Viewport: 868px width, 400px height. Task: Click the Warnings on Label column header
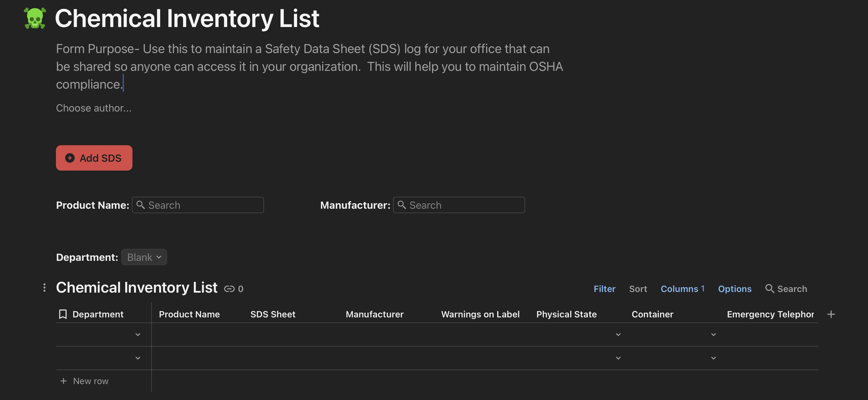pos(480,314)
